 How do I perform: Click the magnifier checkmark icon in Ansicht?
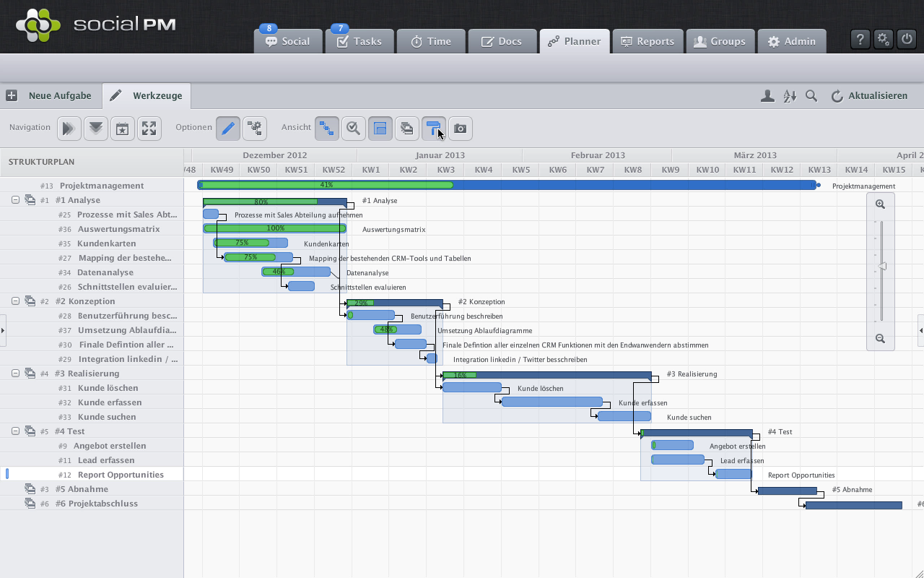[353, 129]
